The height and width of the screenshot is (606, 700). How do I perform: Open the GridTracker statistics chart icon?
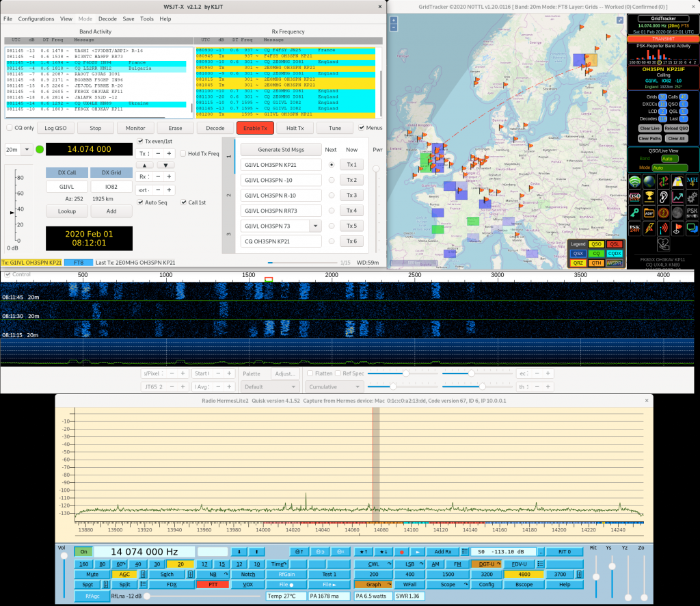[x=677, y=197]
